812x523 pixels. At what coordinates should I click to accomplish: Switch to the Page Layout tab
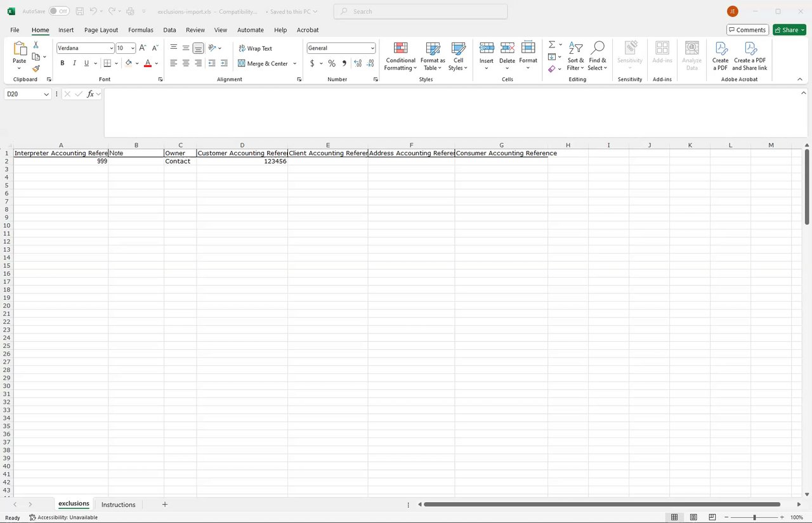101,30
